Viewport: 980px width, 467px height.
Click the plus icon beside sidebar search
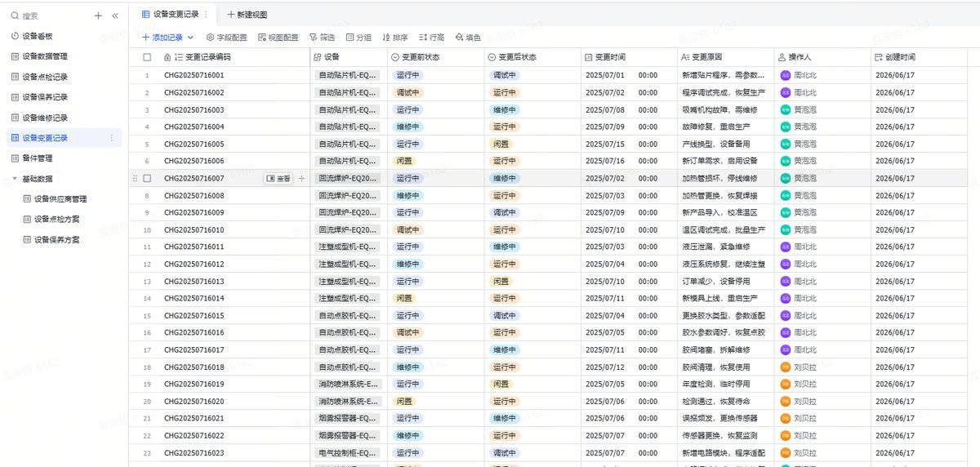tap(99, 16)
